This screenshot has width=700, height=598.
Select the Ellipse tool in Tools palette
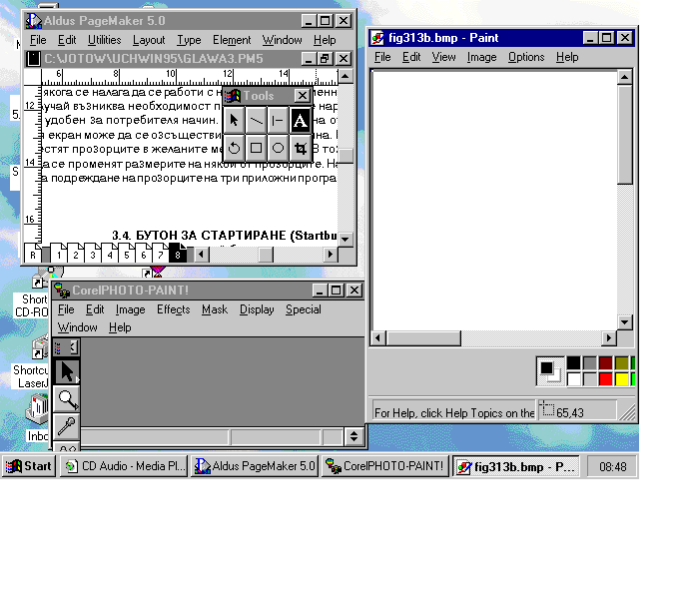[x=278, y=148]
